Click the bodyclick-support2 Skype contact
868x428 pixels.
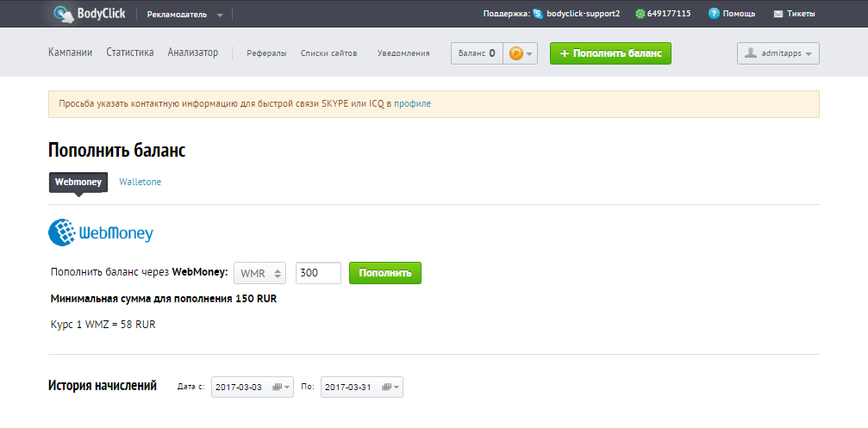[x=584, y=14]
